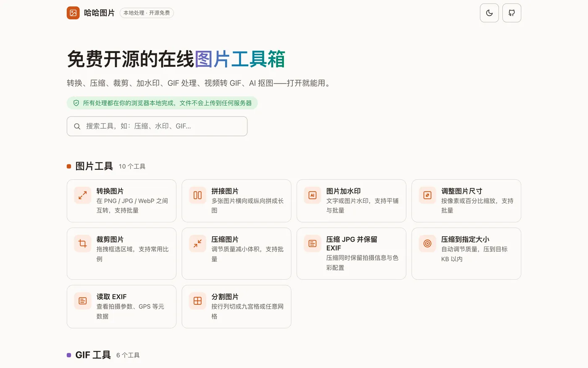The width and height of the screenshot is (588, 368).
Task: Click the 读取 EXIF document icon
Action: 83,301
